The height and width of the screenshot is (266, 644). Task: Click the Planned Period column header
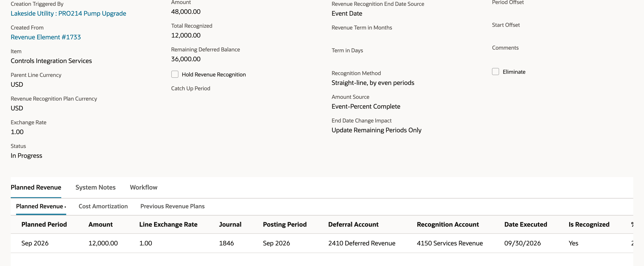click(x=44, y=224)
